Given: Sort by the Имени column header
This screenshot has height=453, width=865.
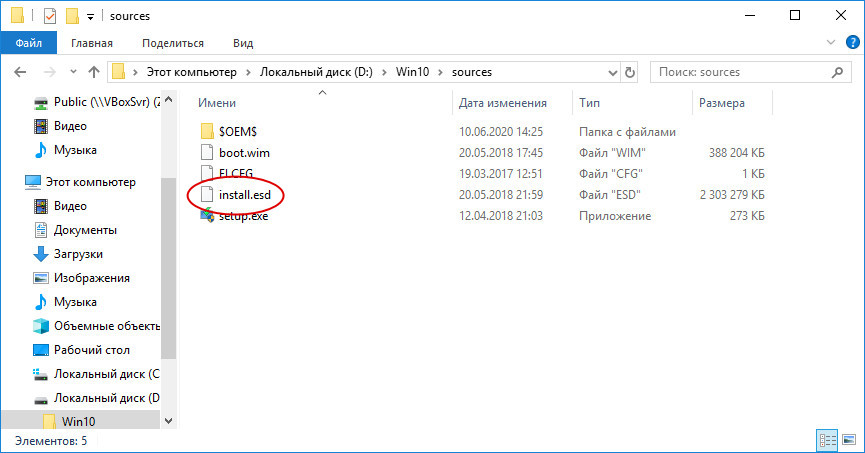Looking at the screenshot, I should (217, 103).
